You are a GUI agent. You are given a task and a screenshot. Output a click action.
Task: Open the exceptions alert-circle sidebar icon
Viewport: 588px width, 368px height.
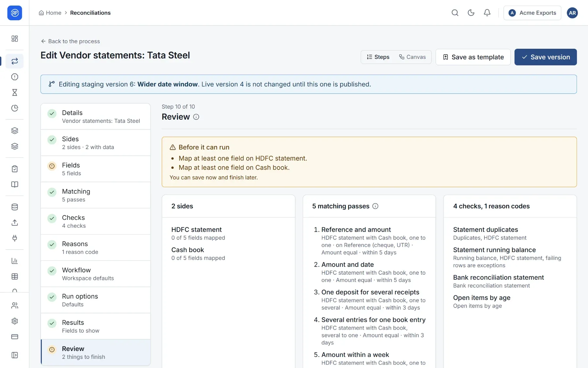point(15,77)
